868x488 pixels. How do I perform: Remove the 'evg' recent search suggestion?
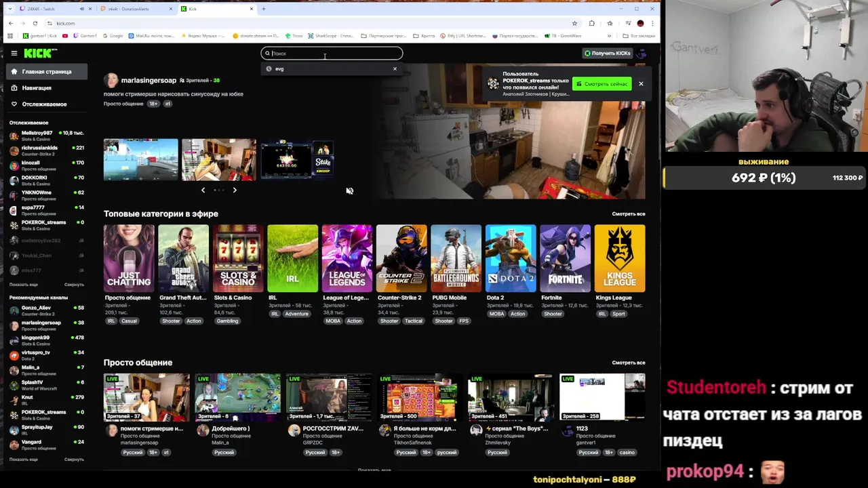click(x=395, y=68)
